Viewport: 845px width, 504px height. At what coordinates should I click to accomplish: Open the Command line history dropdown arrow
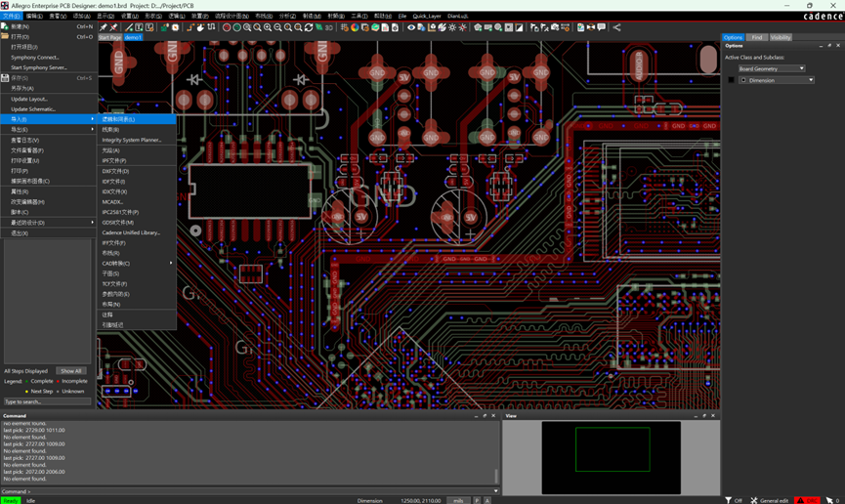pos(496,491)
